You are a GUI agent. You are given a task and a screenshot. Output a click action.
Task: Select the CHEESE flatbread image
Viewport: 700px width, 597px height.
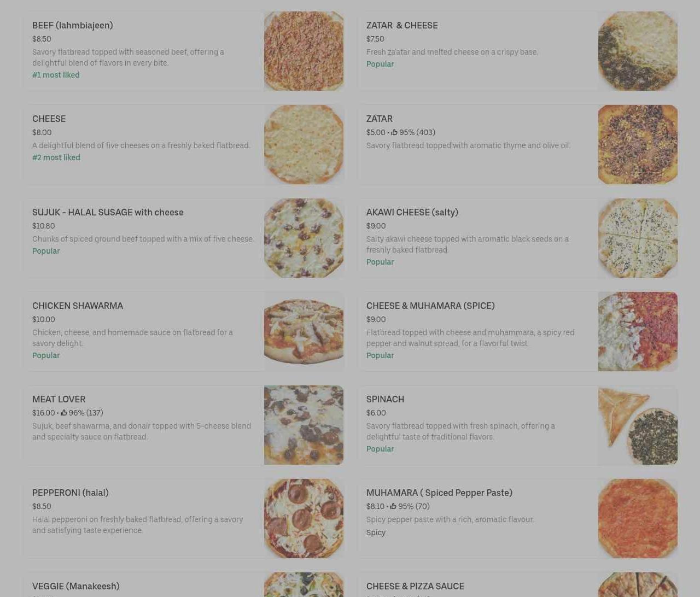tap(304, 144)
